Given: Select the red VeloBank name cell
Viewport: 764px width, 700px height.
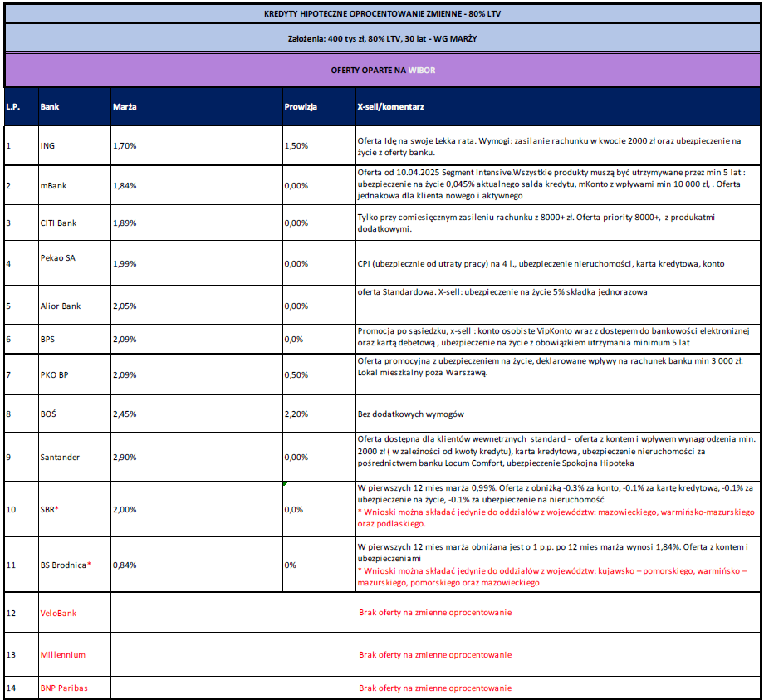Looking at the screenshot, I should click(58, 613).
